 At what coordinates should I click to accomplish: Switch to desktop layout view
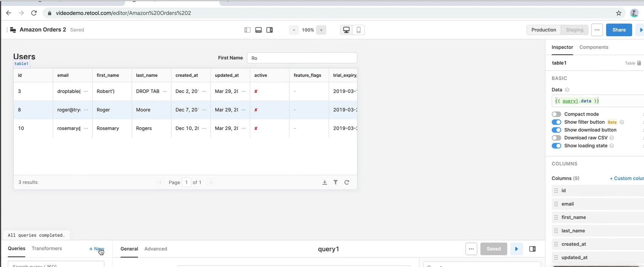[x=346, y=30]
